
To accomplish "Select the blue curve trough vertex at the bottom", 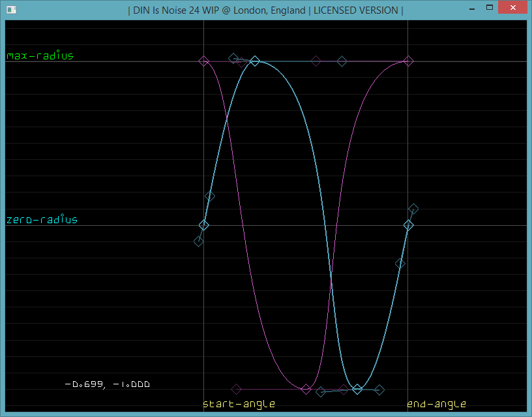I will [357, 389].
